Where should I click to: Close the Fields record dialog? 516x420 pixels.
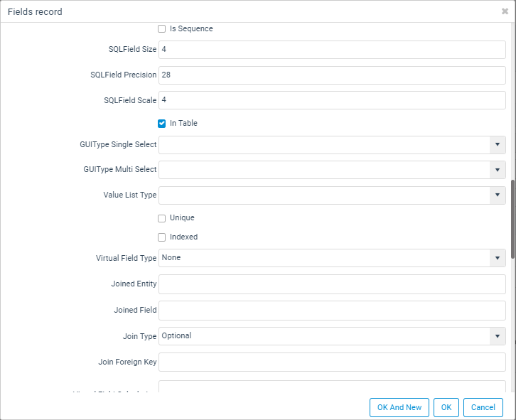click(505, 11)
